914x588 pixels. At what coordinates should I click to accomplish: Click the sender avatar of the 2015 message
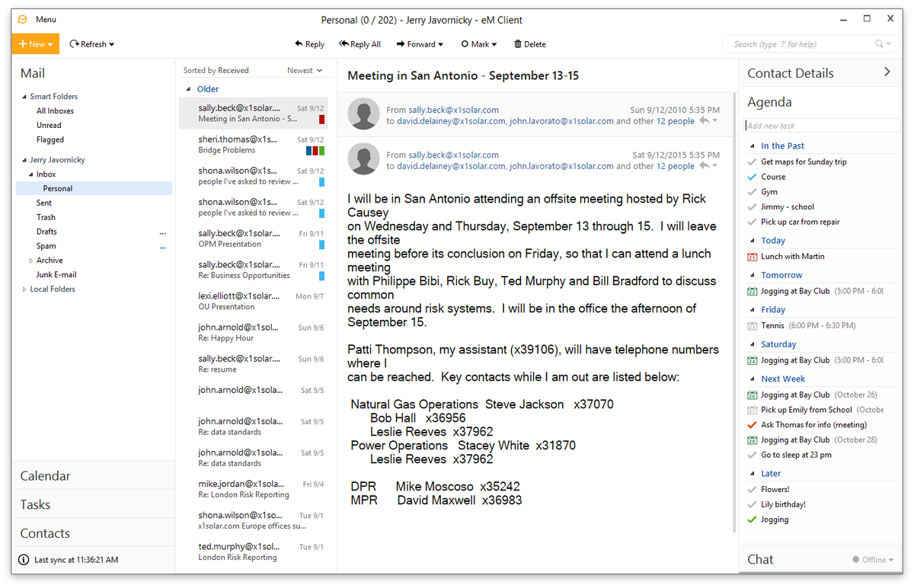(x=363, y=159)
